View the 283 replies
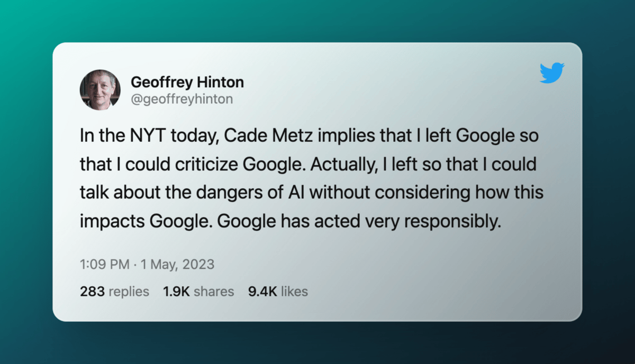Viewport: 635px width, 364px height. pyautogui.click(x=114, y=291)
